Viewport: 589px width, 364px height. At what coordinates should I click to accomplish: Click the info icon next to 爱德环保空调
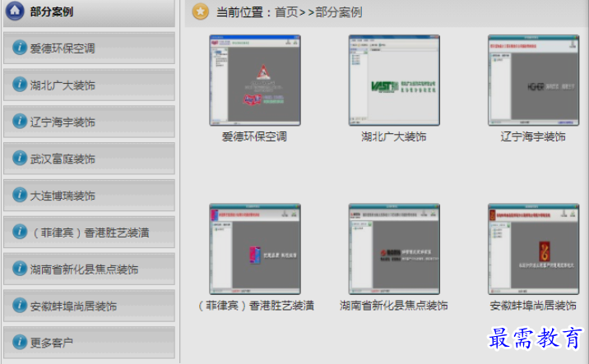(20, 48)
